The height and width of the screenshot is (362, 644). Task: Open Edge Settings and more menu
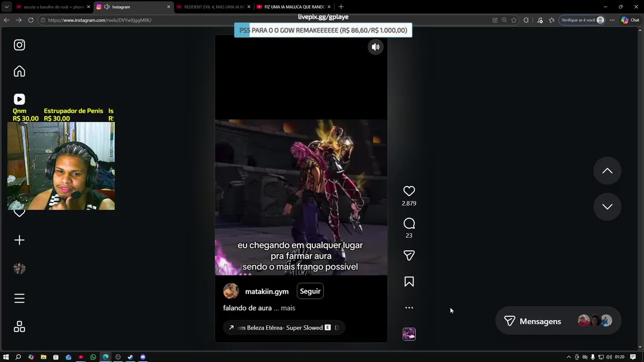[612, 20]
